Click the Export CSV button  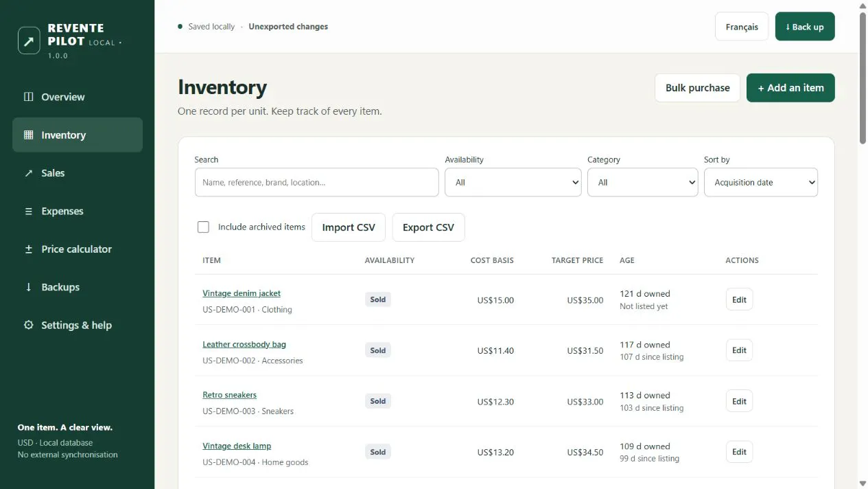[x=429, y=227]
